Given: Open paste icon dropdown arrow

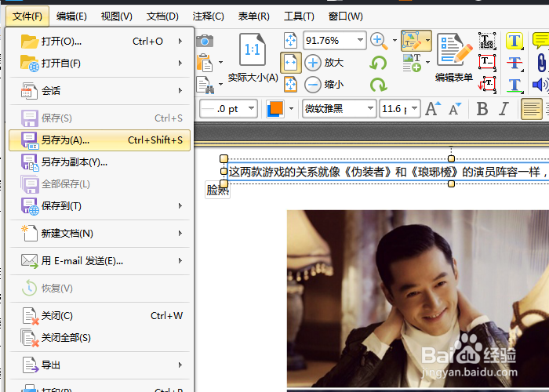Looking at the screenshot, I should pos(220,63).
